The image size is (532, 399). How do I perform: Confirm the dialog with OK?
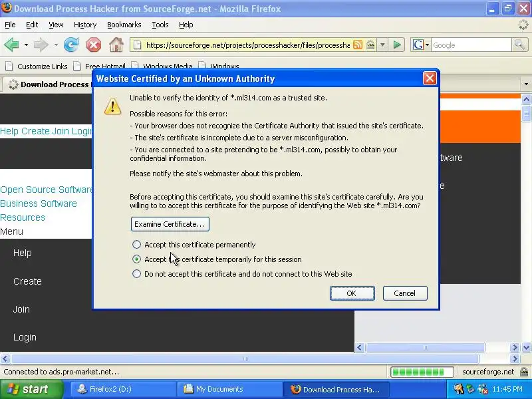(352, 293)
